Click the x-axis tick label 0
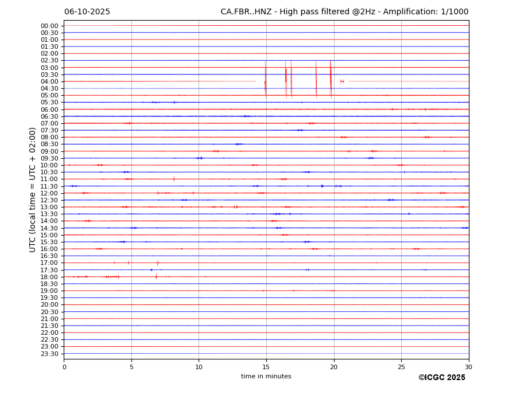The image size is (532, 399). pyautogui.click(x=64, y=367)
